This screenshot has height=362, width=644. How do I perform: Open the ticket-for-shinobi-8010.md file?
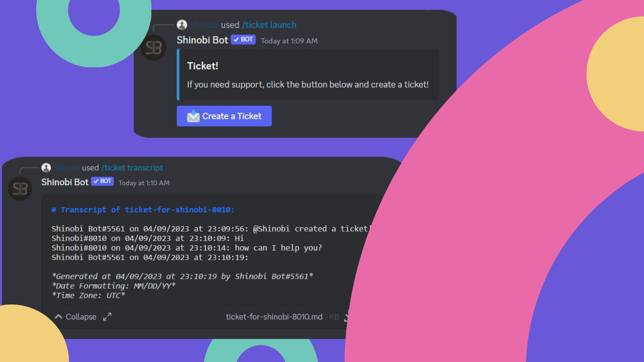[x=273, y=316]
